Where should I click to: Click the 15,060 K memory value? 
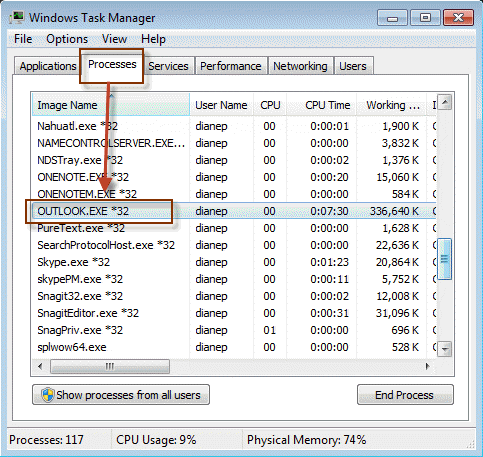397,177
